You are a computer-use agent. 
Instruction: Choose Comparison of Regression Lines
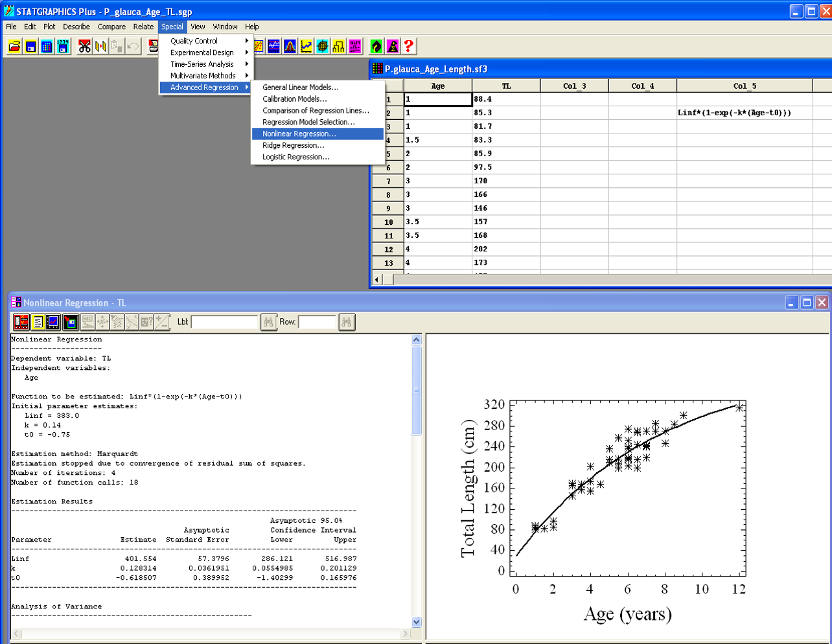pos(318,110)
